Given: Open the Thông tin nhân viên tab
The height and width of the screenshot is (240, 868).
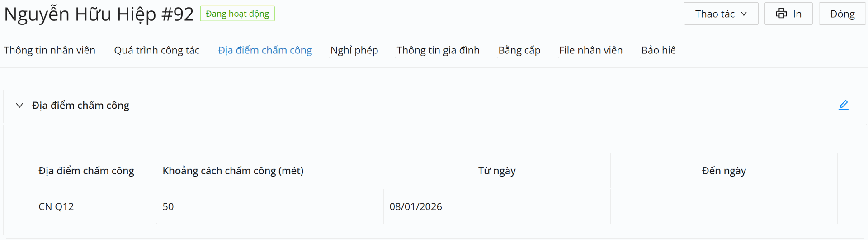Looking at the screenshot, I should (50, 50).
